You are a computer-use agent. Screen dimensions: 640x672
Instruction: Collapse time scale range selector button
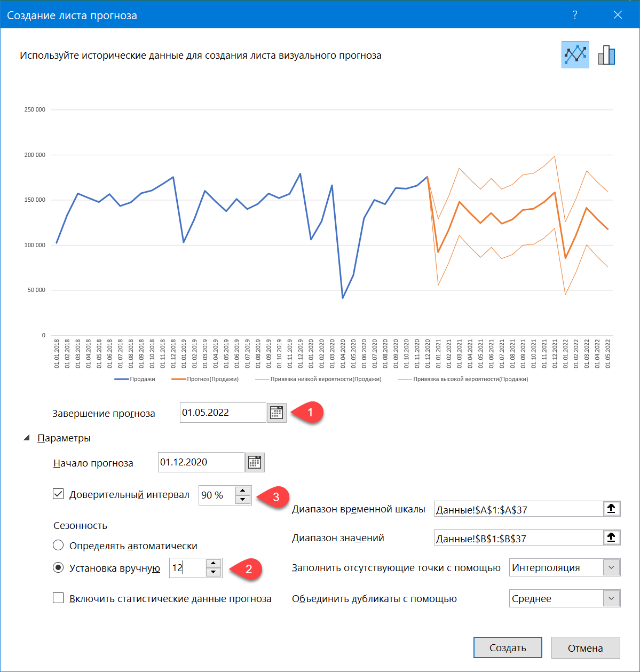pos(612,509)
